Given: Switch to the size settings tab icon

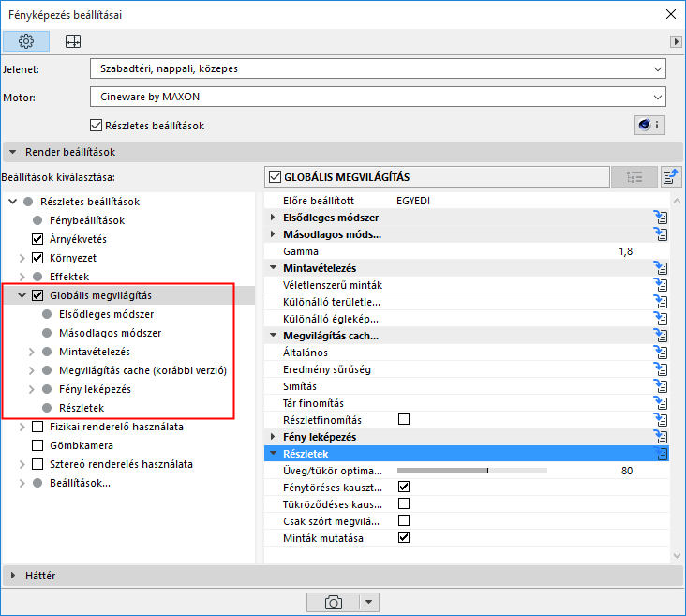Looking at the screenshot, I should 73,41.
